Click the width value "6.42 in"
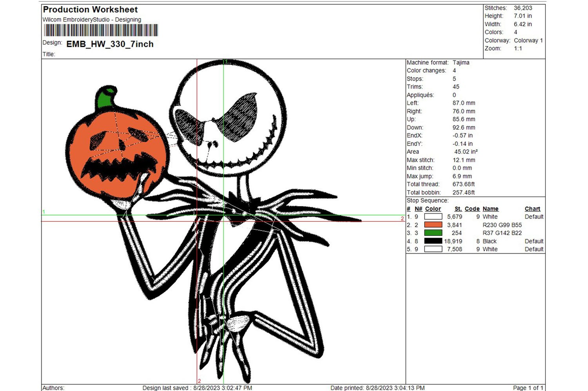The width and height of the screenshot is (588, 391). pos(523,24)
